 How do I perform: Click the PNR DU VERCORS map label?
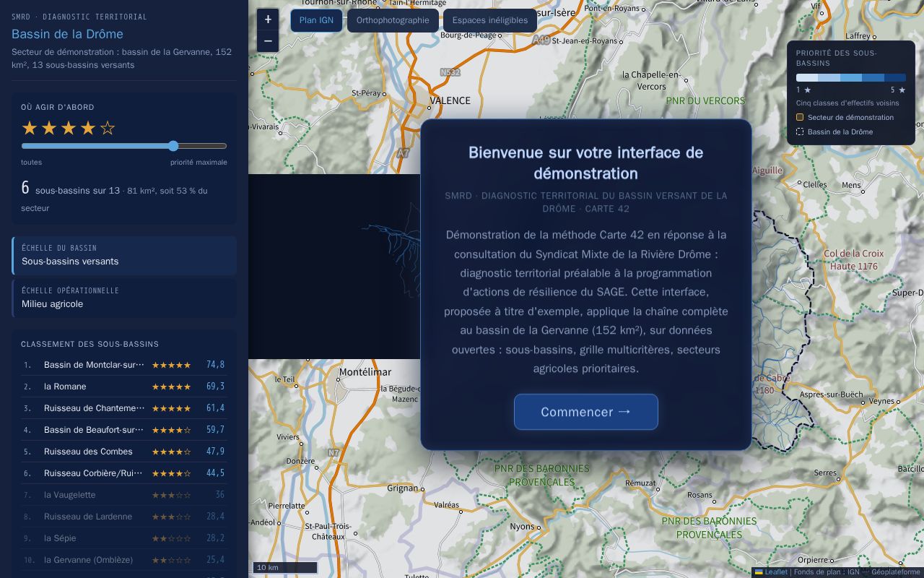pos(705,100)
